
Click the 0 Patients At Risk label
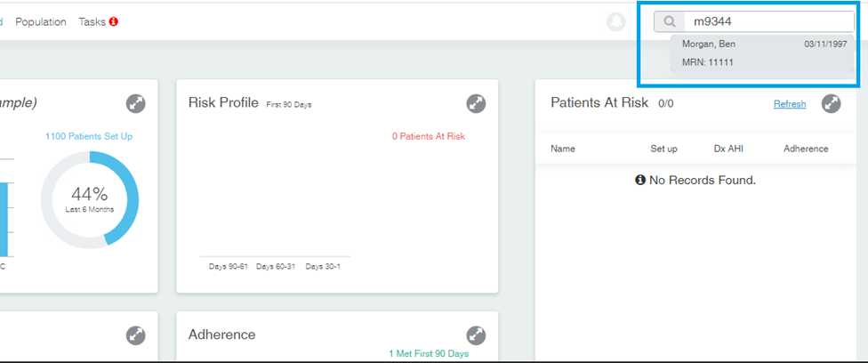pyautogui.click(x=429, y=136)
